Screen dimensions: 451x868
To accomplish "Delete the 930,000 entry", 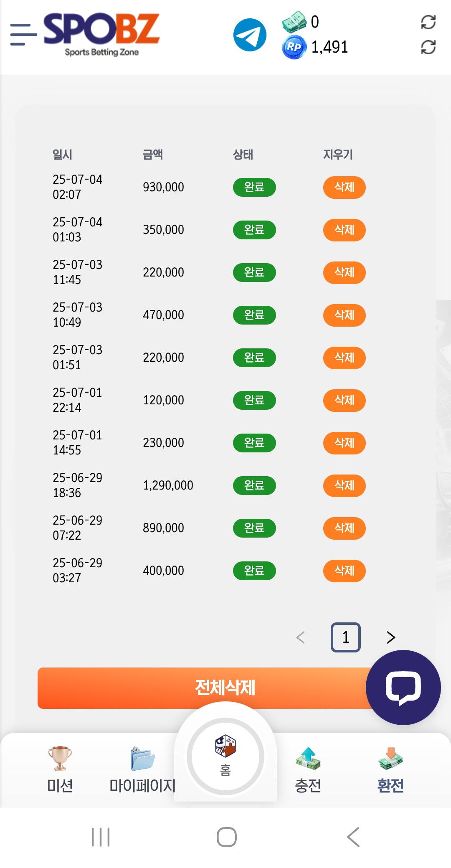I will [344, 187].
